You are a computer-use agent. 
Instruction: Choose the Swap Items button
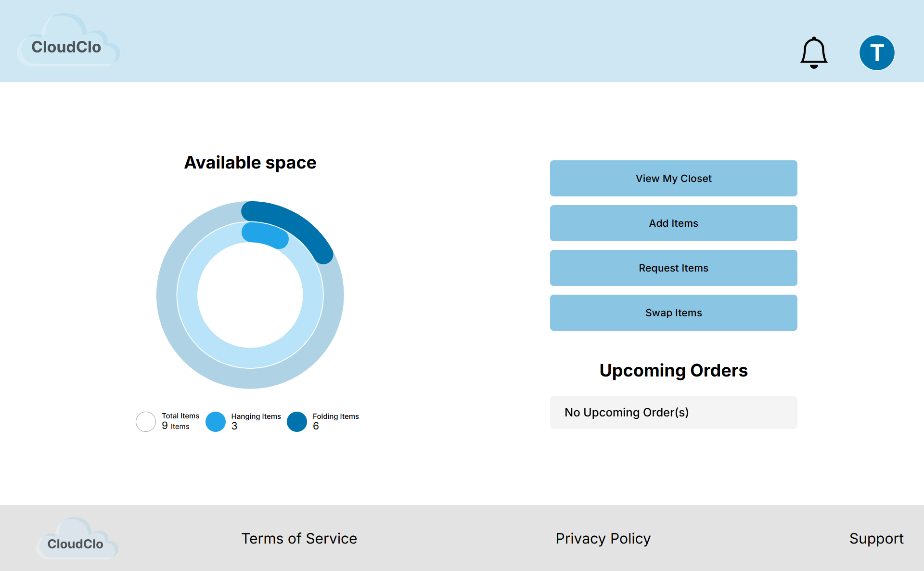[x=673, y=312]
